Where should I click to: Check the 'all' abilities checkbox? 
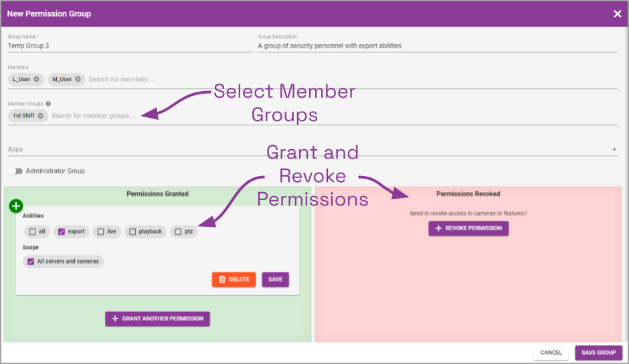32,232
